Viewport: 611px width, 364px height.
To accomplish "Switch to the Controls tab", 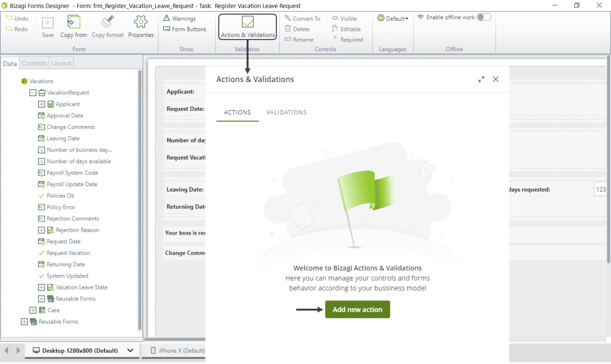I will click(x=34, y=63).
